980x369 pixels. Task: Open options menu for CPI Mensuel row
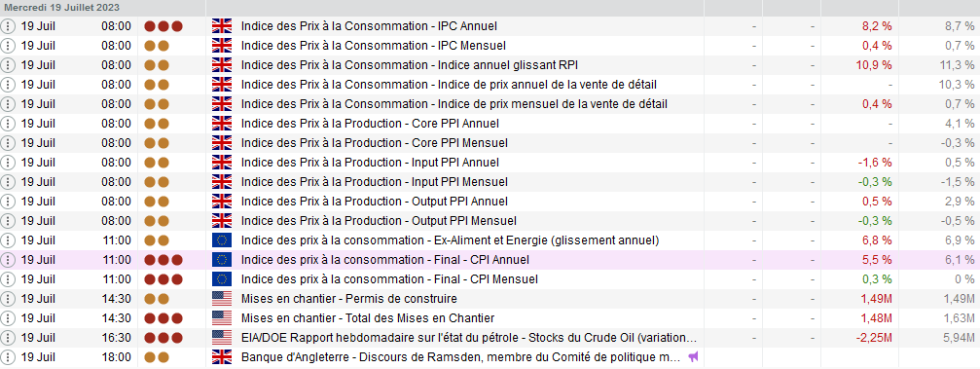click(x=8, y=278)
